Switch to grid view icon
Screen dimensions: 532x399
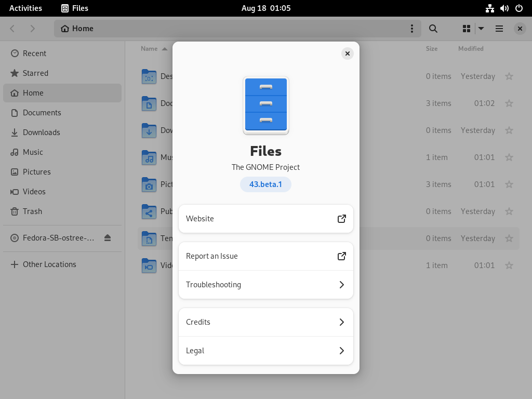click(x=467, y=29)
